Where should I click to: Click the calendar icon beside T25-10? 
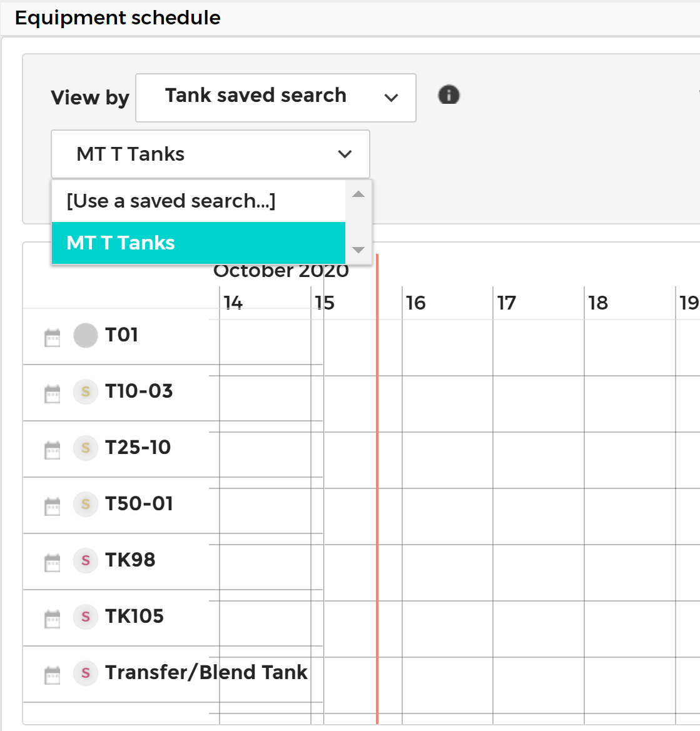(52, 448)
